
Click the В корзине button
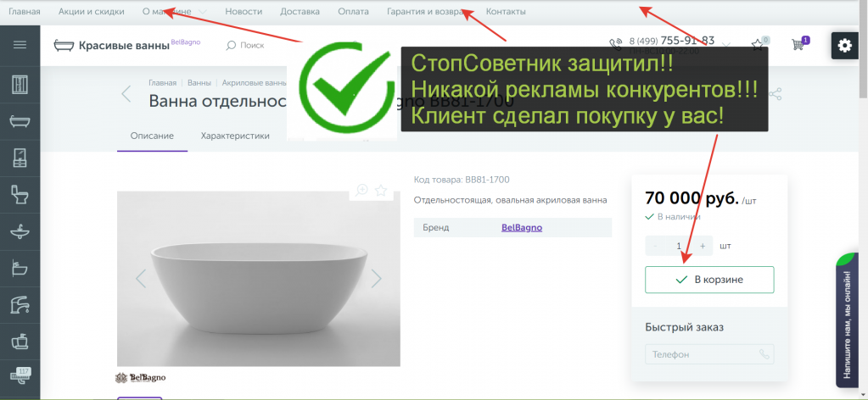(709, 280)
